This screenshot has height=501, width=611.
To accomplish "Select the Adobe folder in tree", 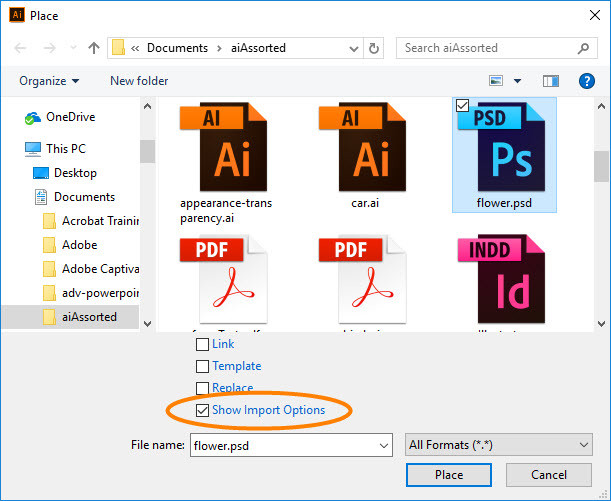I will 70,245.
